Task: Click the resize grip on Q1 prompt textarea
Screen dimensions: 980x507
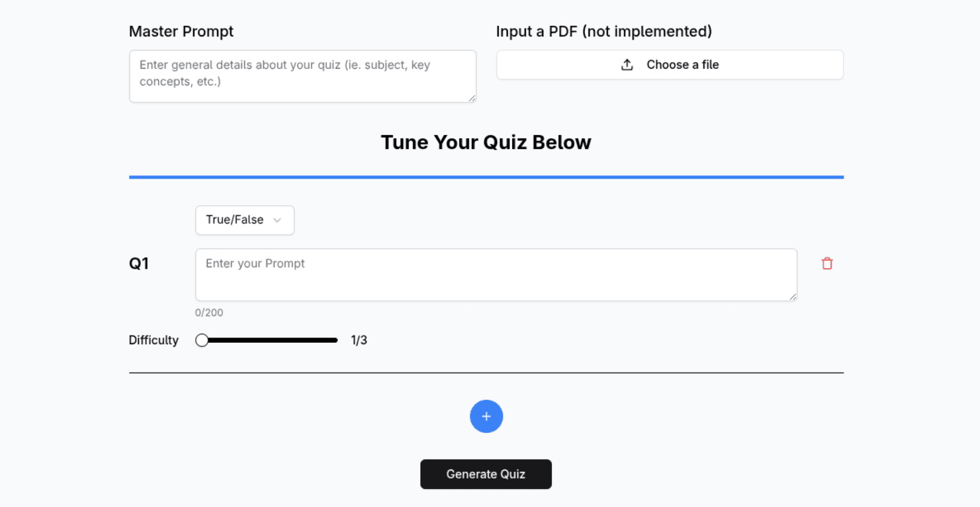Action: tap(793, 297)
